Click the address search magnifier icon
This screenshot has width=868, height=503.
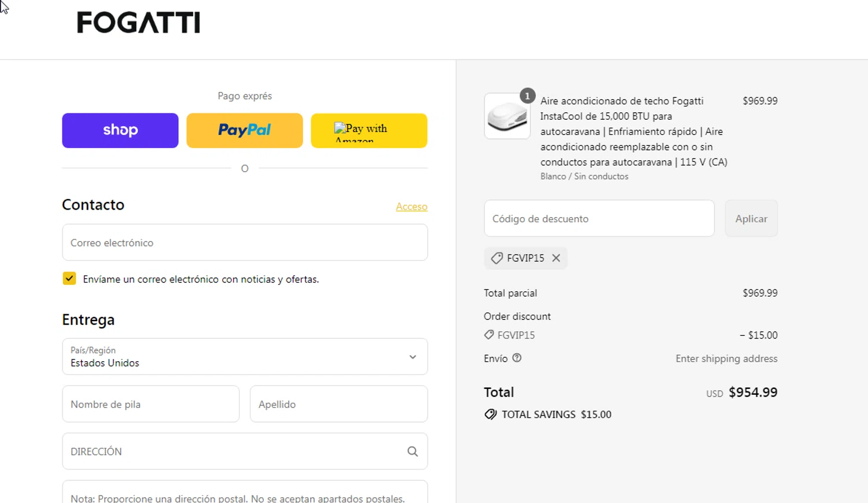413,451
